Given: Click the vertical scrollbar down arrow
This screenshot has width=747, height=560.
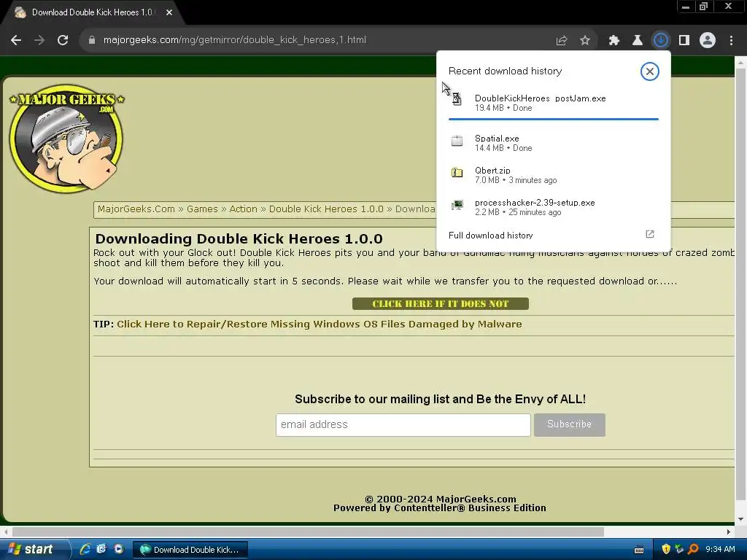Looking at the screenshot, I should 741,519.
